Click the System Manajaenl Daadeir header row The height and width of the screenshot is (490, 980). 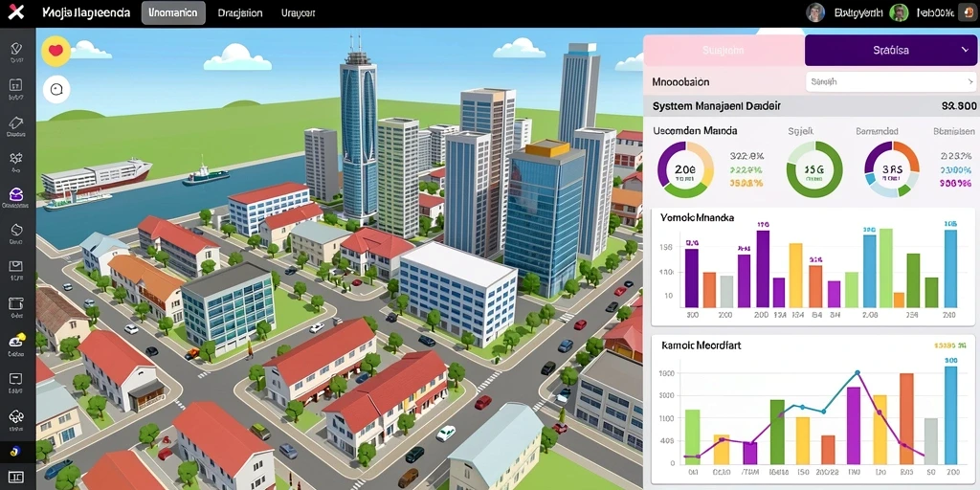point(811,106)
